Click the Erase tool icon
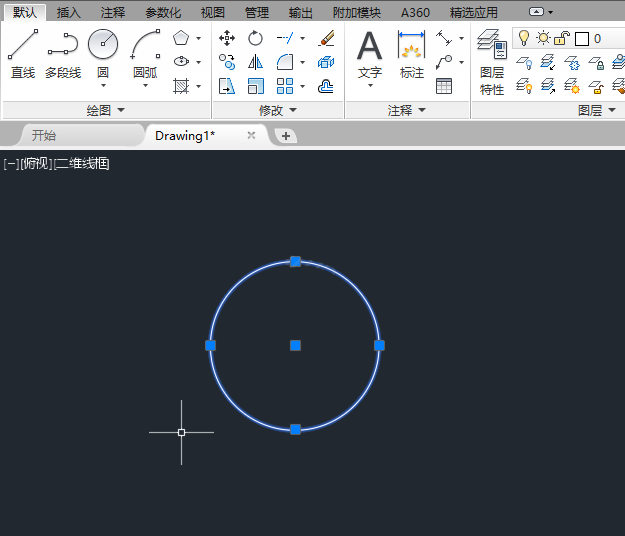 click(x=326, y=38)
